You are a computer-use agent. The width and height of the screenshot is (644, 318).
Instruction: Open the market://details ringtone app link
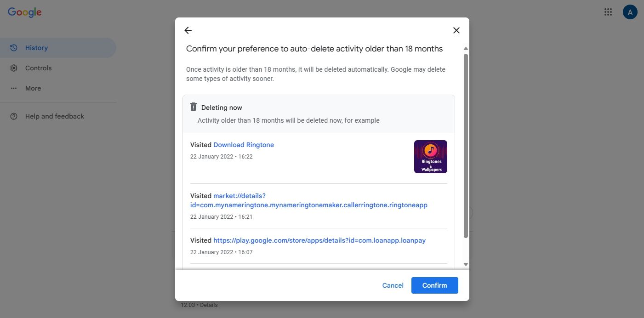(x=308, y=200)
